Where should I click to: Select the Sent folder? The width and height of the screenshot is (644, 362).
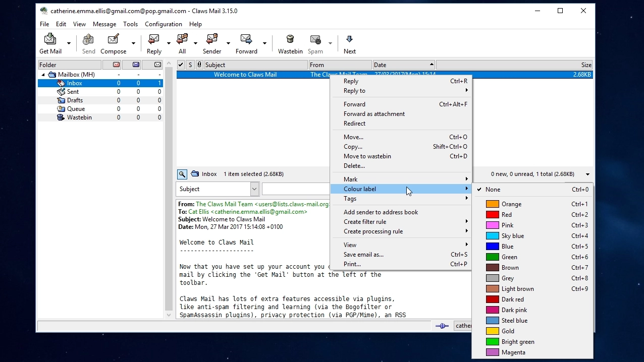(x=73, y=92)
